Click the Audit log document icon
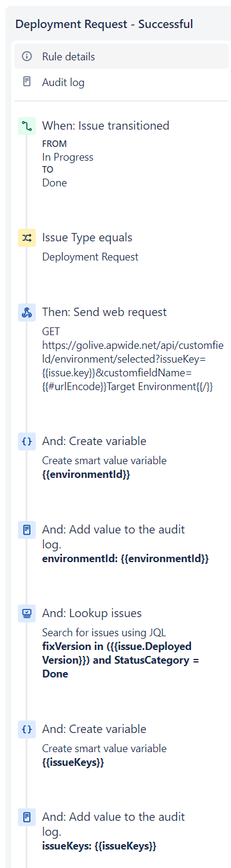 (26, 82)
